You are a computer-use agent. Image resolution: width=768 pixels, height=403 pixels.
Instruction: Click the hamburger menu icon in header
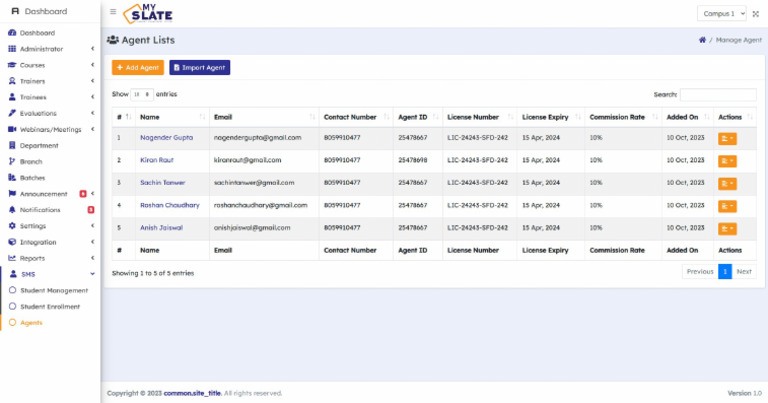113,12
